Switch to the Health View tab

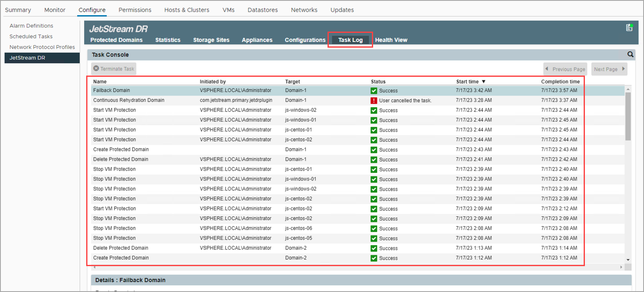[391, 40]
